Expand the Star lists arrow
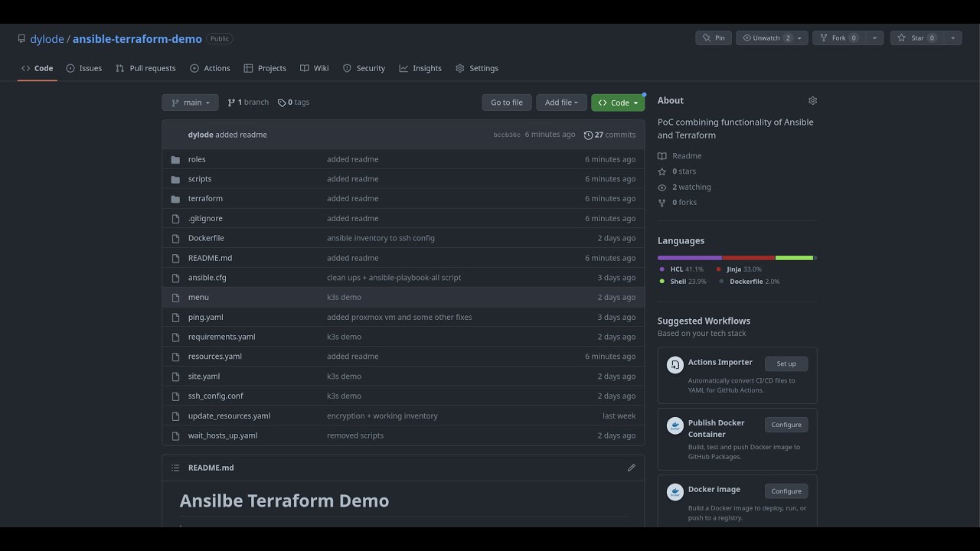 coord(952,38)
